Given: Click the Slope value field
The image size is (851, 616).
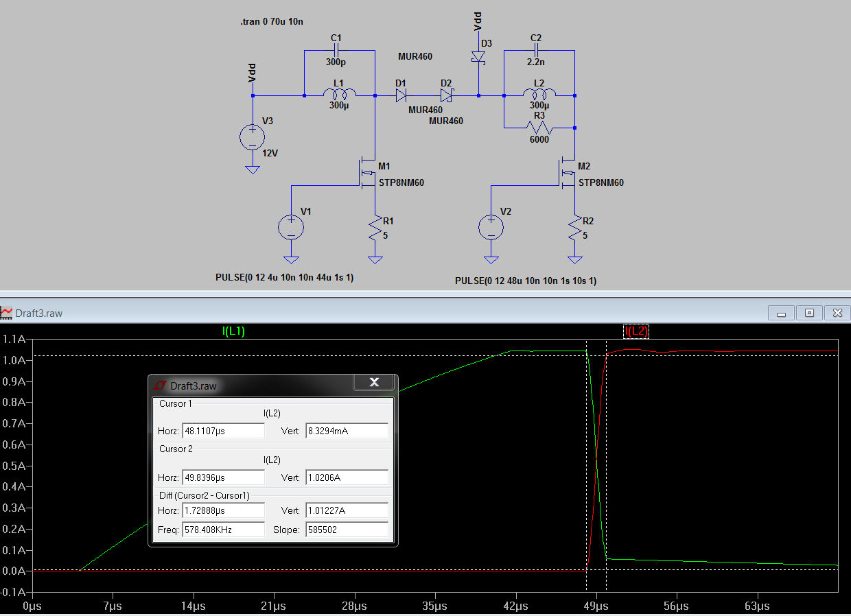Looking at the screenshot, I should 347,530.
